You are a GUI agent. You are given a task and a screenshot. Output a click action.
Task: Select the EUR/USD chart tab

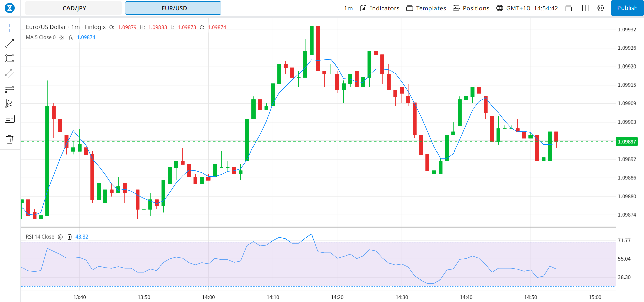point(173,8)
